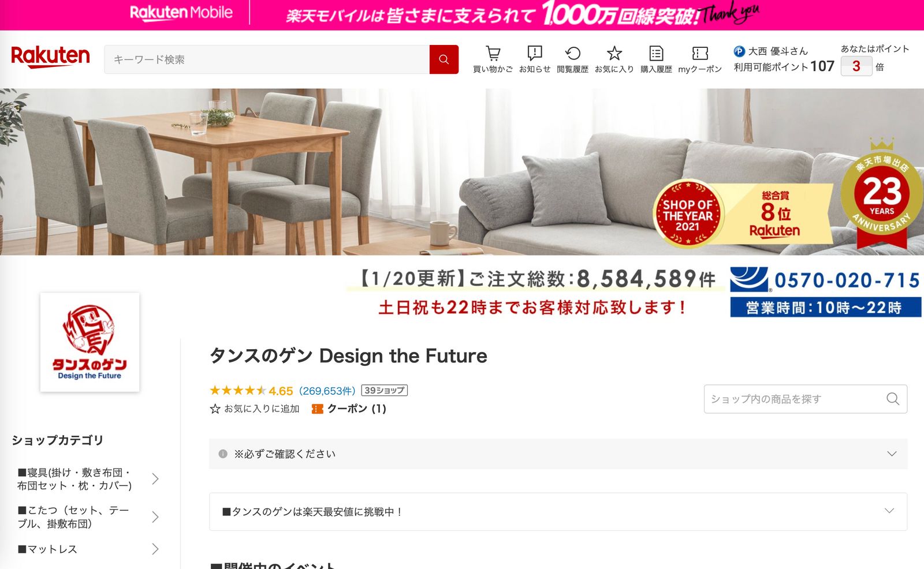Image resolution: width=924 pixels, height=569 pixels.
Task: Open favorites (お気に入り) star icon
Action: (614, 54)
